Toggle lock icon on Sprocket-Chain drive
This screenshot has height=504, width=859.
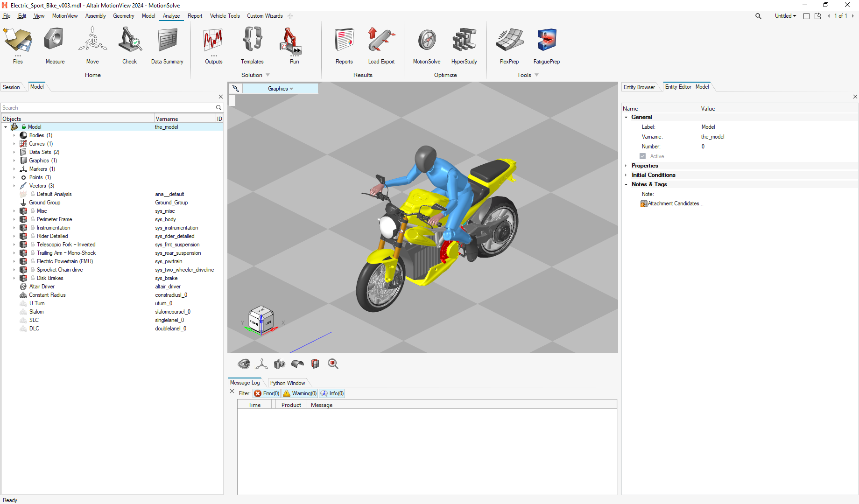33,270
